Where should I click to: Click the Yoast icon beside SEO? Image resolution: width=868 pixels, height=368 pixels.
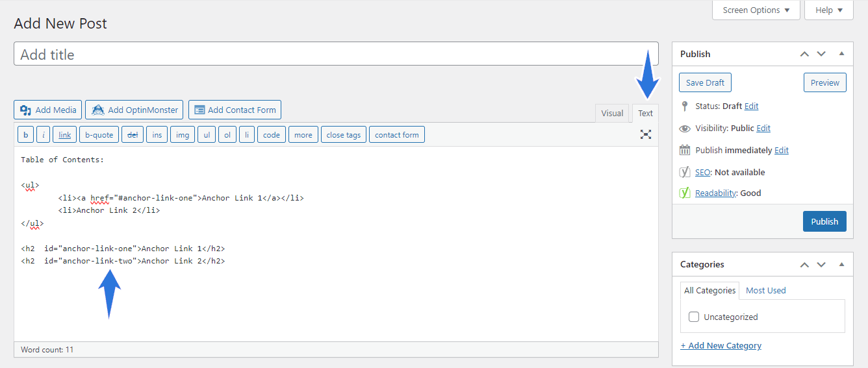pyautogui.click(x=685, y=172)
